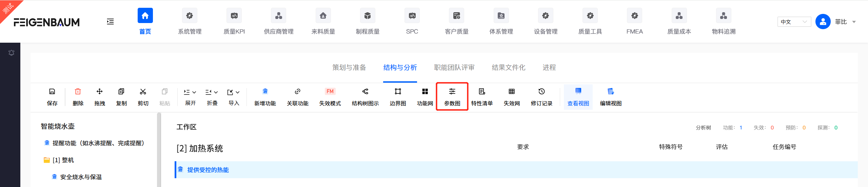Click the 预防 count value
This screenshot has height=187, width=868.
pos(804,128)
